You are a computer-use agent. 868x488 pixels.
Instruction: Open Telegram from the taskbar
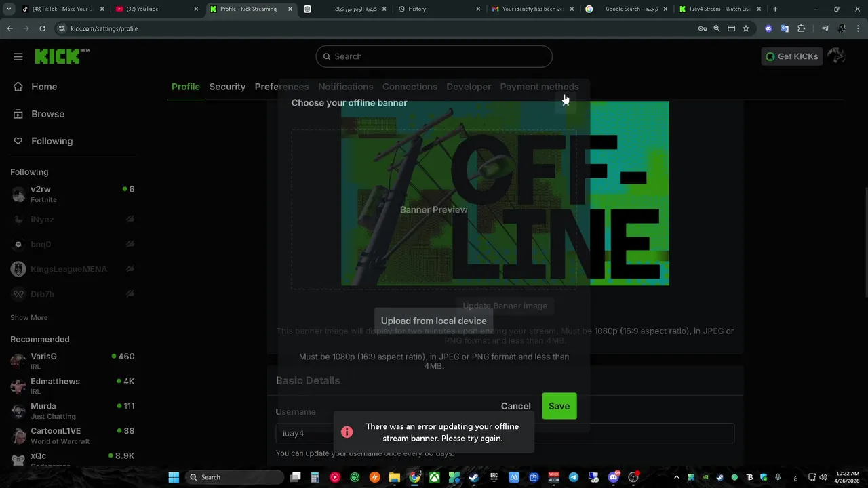(574, 477)
